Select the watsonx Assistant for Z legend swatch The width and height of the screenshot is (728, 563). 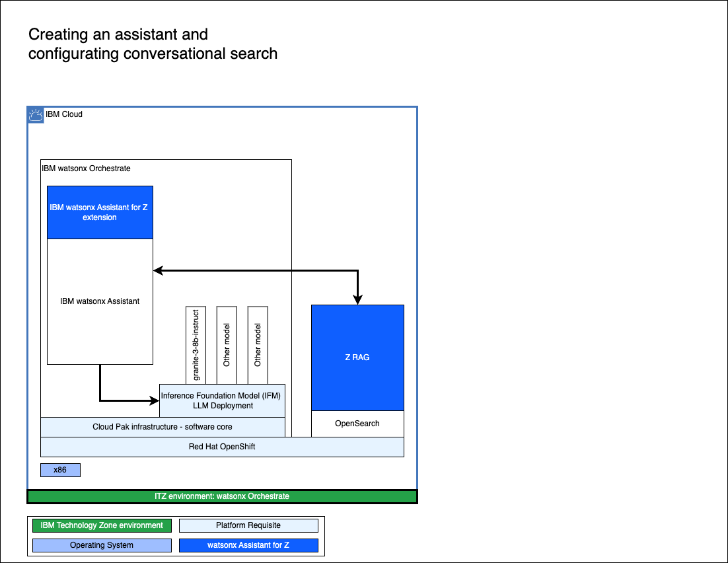tap(248, 546)
